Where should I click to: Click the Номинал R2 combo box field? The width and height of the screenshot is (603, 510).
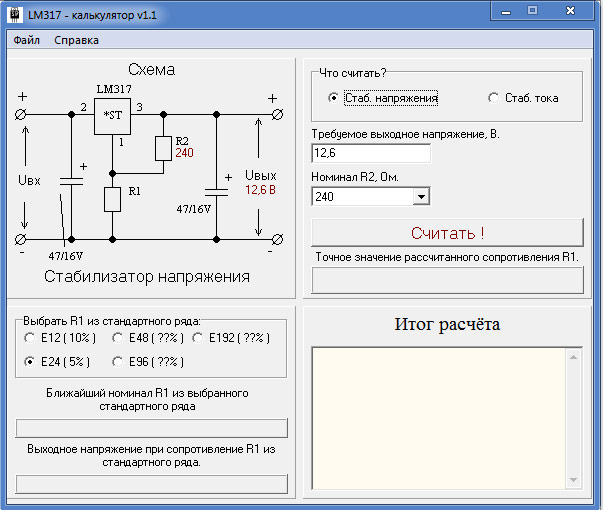[x=362, y=197]
